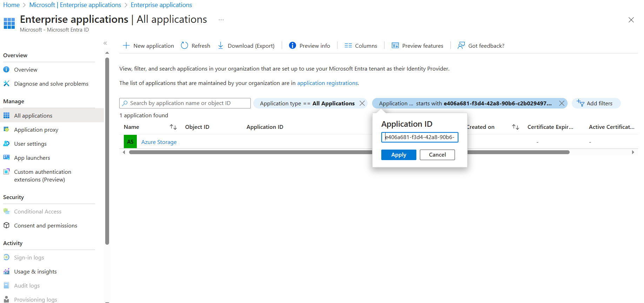The image size is (644, 303).
Task: Open App launchers
Action: (x=32, y=158)
